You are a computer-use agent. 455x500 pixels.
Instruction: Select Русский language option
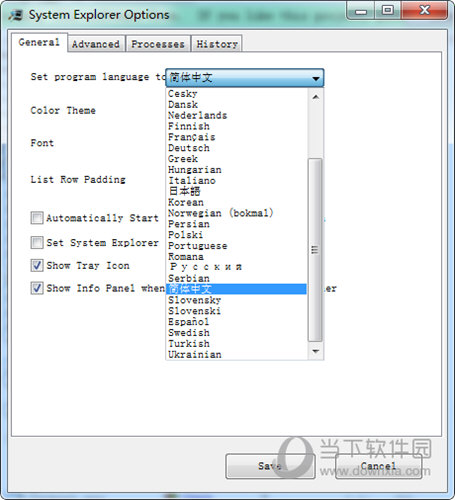236,267
